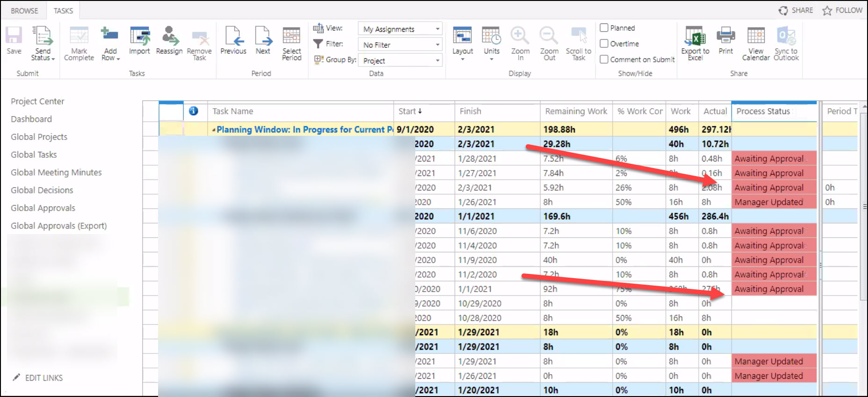Open the Layout menu
868x397 pixels.
[463, 43]
